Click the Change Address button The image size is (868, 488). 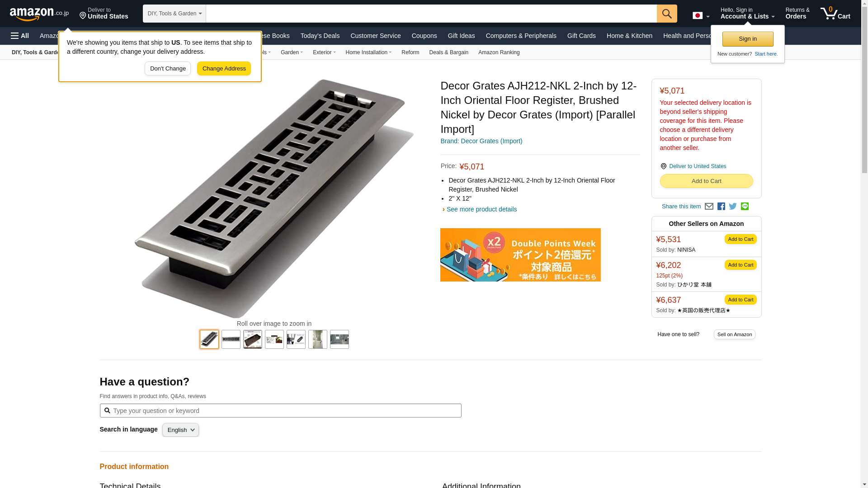click(x=224, y=69)
